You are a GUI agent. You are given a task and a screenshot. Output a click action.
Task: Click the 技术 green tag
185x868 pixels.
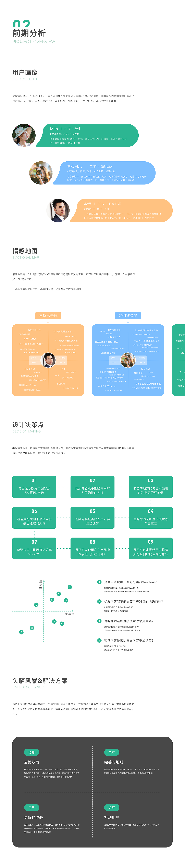pos(112,752)
